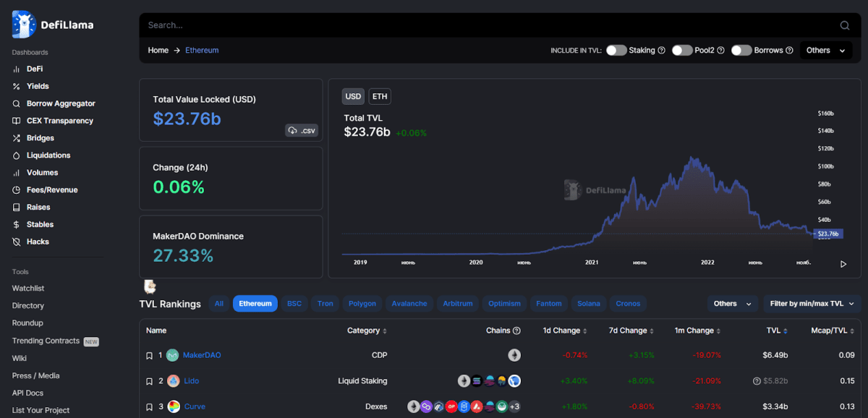
Task: Sort table by TVL column
Action: coord(778,330)
